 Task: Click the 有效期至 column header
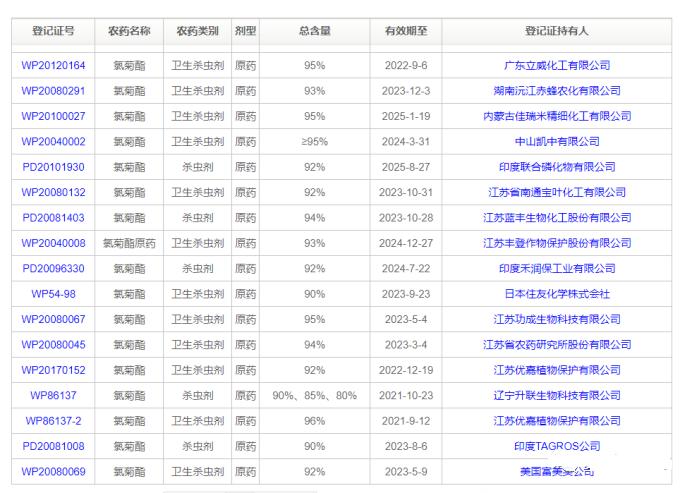pos(406,31)
